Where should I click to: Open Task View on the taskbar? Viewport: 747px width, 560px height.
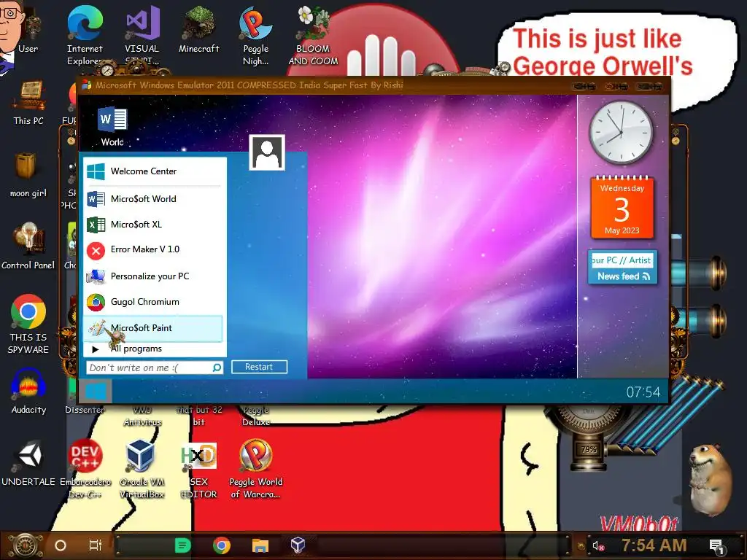coord(96,545)
